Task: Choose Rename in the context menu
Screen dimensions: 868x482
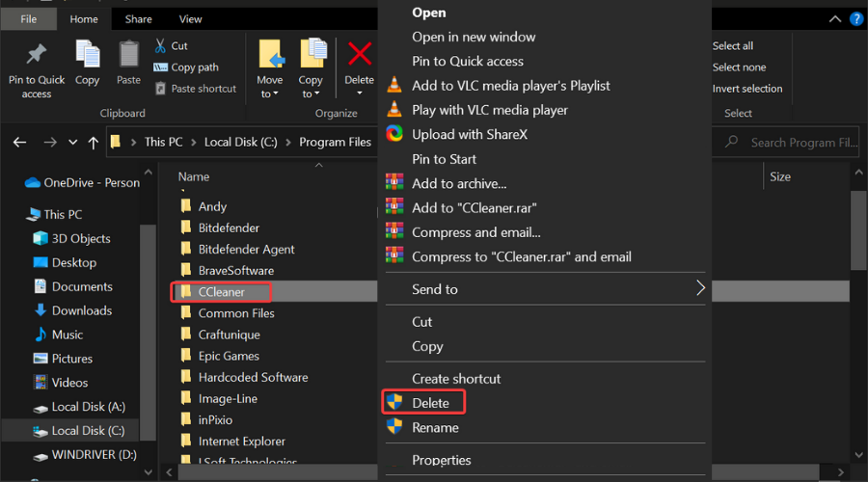Action: click(435, 428)
